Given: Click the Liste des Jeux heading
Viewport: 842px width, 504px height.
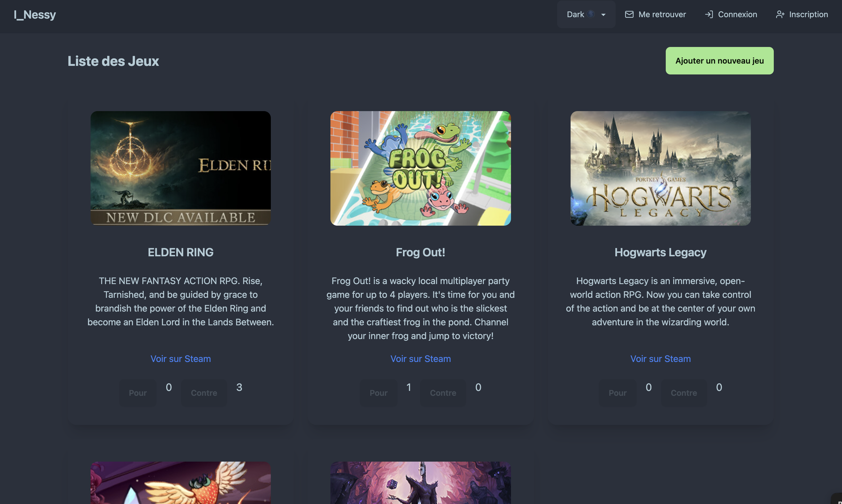Looking at the screenshot, I should [x=113, y=61].
